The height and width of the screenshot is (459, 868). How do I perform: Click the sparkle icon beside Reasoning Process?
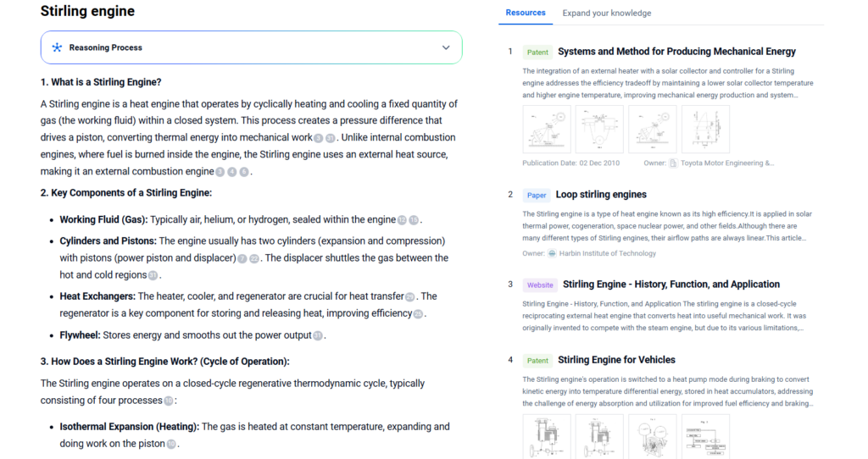(57, 47)
